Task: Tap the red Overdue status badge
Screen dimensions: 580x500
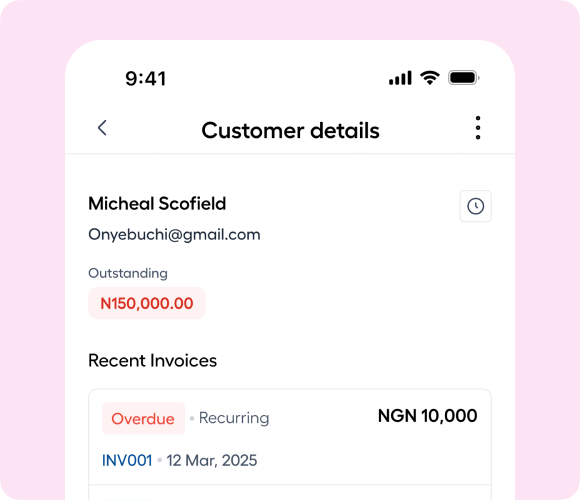Action: (x=143, y=419)
